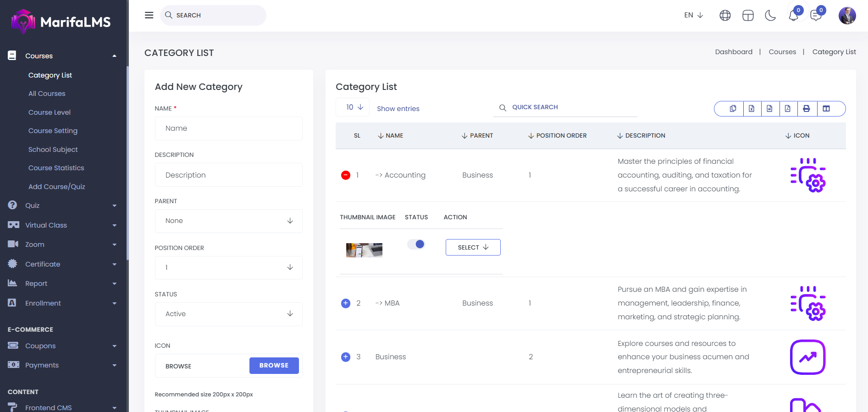Click the Dashboard breadcrumb link
This screenshot has width=868, height=412.
tap(734, 52)
